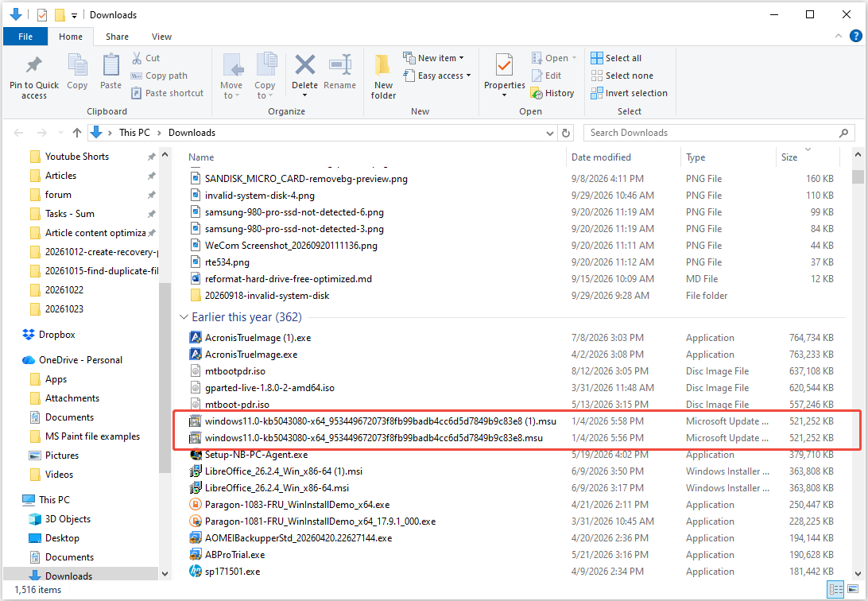Open Youtube Shorts quick access folder
The image size is (868, 601).
click(77, 157)
